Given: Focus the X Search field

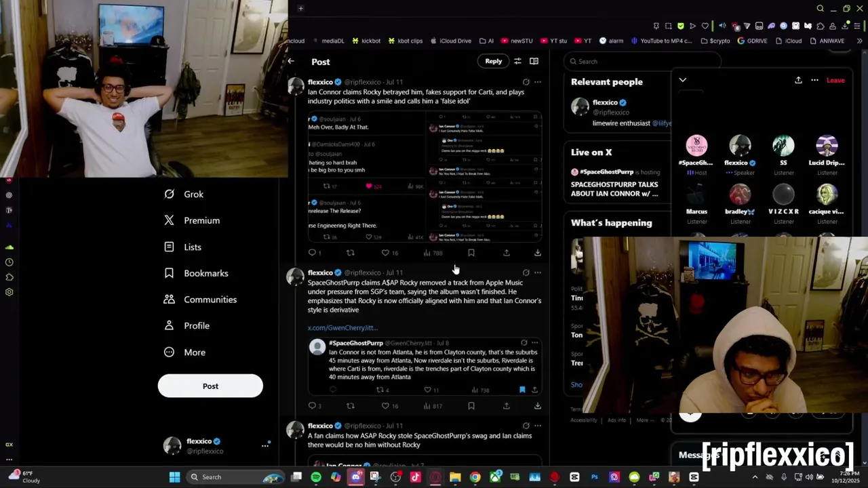Looking at the screenshot, I should (x=641, y=62).
